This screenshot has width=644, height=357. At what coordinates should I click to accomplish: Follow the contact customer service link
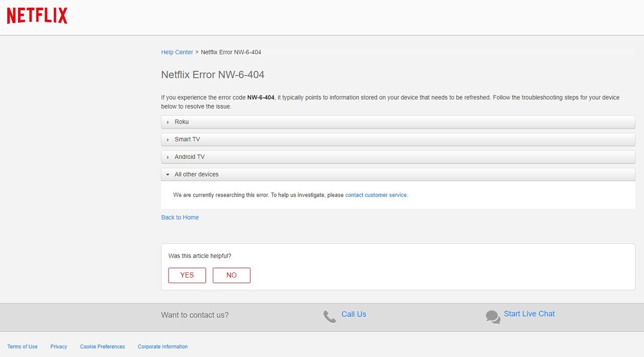[x=376, y=195]
